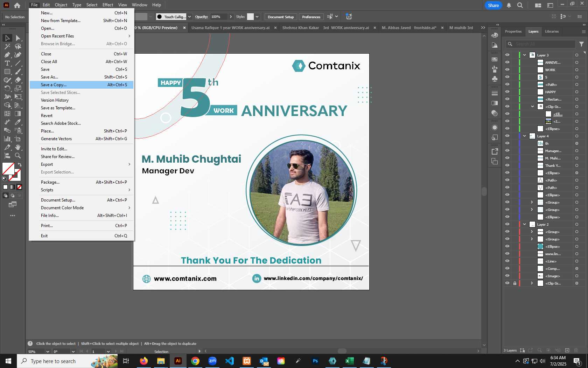The width and height of the screenshot is (588, 368).
Task: Hide the www.lin... layer eye
Action: coord(507,254)
